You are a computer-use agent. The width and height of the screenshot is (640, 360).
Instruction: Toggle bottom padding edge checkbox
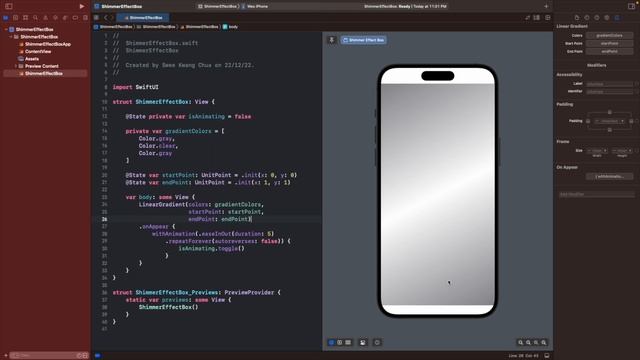point(610,130)
